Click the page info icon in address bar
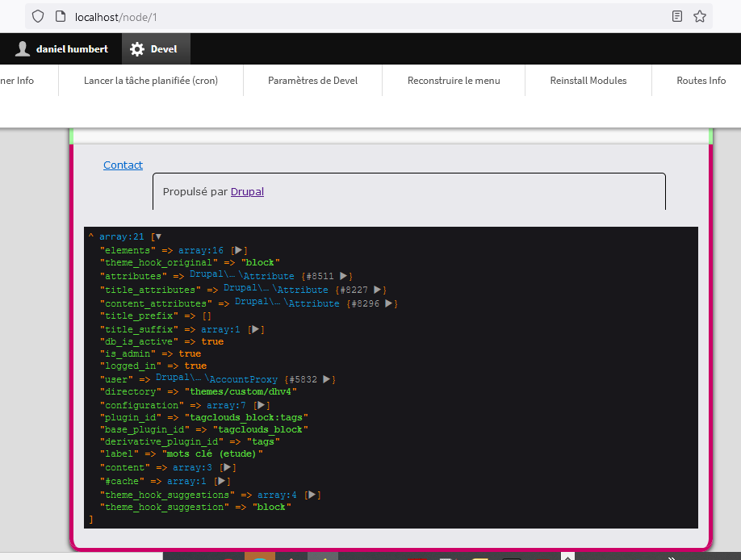 coord(60,16)
